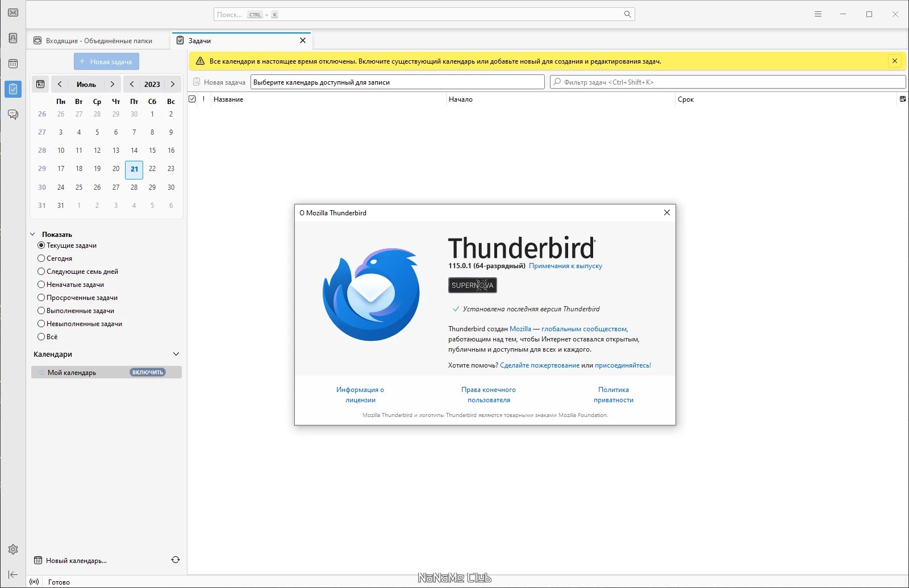Go to previous year arrow
Viewport: 909px width, 588px height.
pos(132,84)
